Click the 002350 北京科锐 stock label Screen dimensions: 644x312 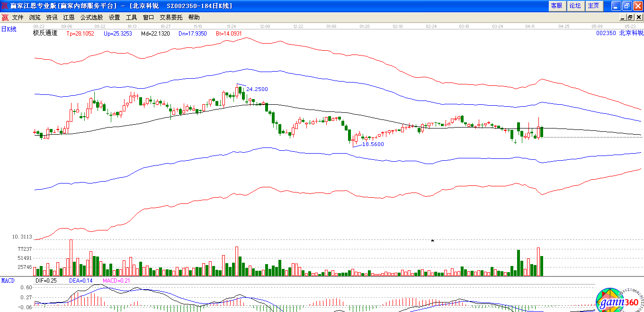[x=619, y=33]
